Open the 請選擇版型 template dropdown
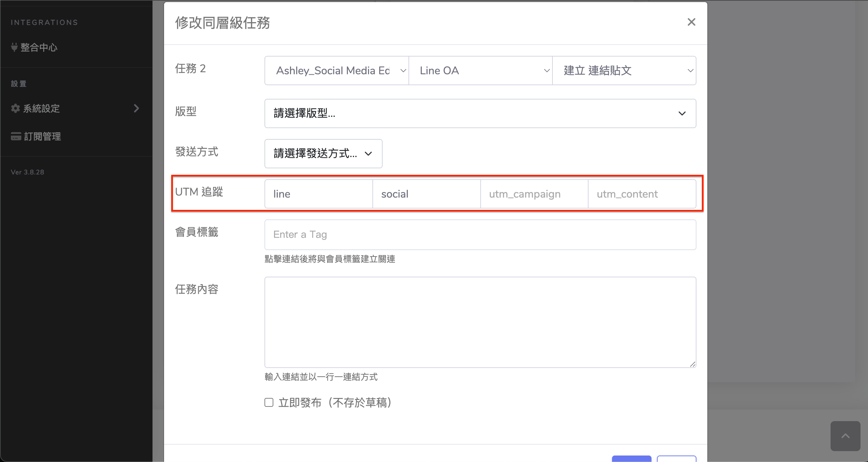 click(x=480, y=113)
